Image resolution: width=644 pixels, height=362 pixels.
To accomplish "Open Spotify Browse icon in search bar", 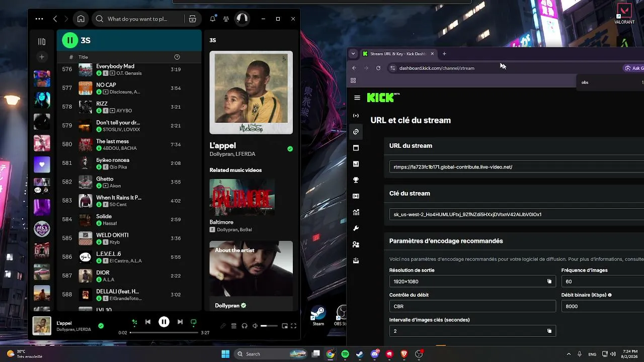I will [x=192, y=19].
